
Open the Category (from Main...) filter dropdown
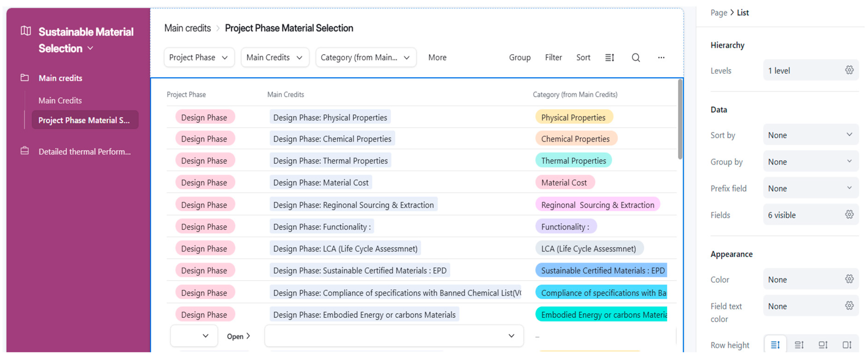(x=366, y=57)
